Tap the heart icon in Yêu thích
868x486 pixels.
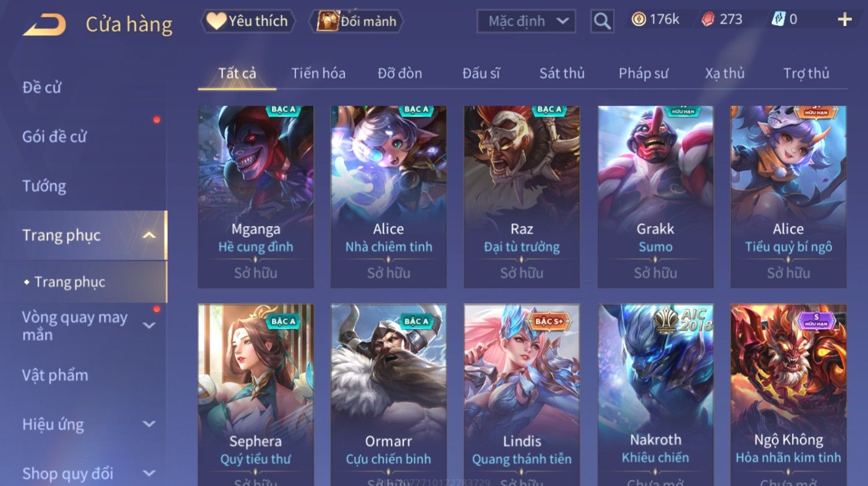click(x=216, y=21)
